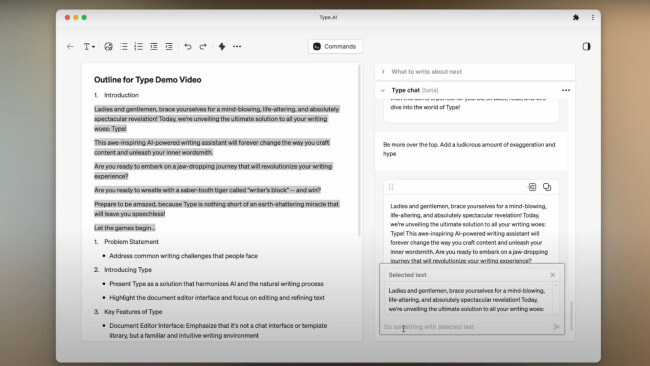The width and height of the screenshot is (650, 366).
Task: Apply numbered list formatting
Action: click(138, 46)
